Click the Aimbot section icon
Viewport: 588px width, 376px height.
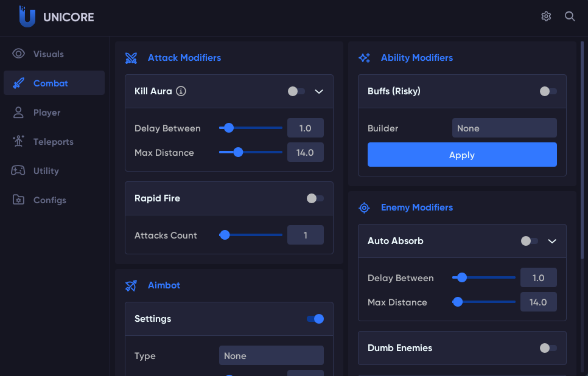(131, 285)
